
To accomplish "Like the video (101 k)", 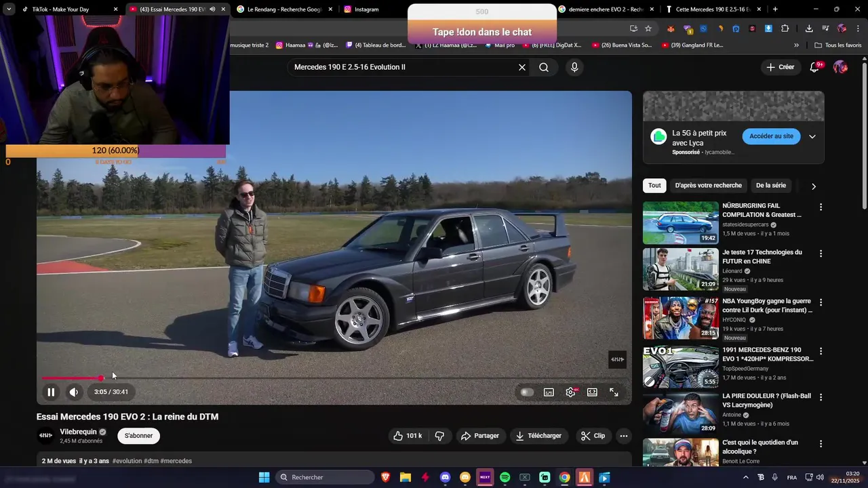I will (x=408, y=436).
